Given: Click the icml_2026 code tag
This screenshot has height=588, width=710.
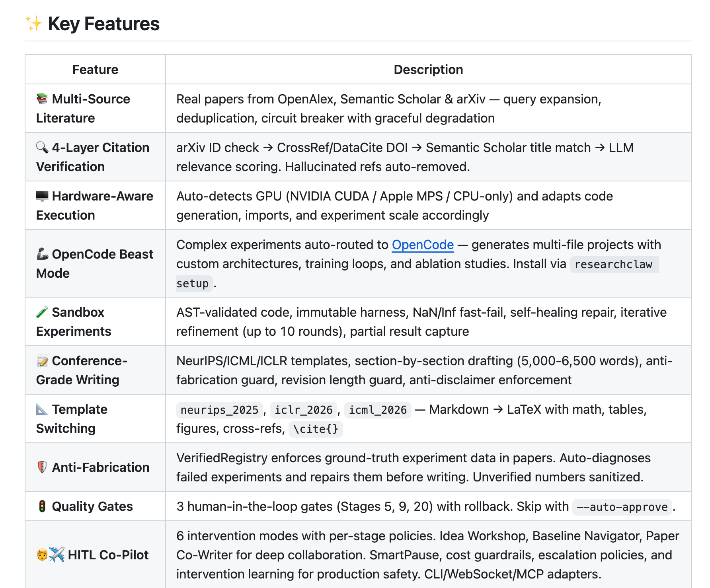Looking at the screenshot, I should click(378, 410).
